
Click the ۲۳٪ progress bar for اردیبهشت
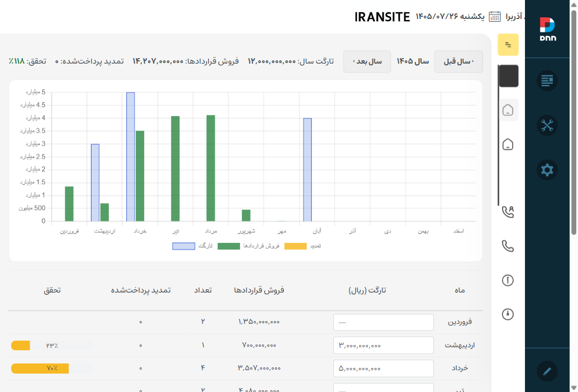point(51,345)
